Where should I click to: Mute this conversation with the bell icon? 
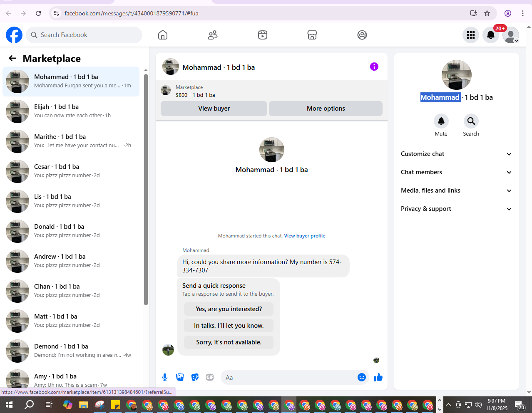[x=441, y=121]
